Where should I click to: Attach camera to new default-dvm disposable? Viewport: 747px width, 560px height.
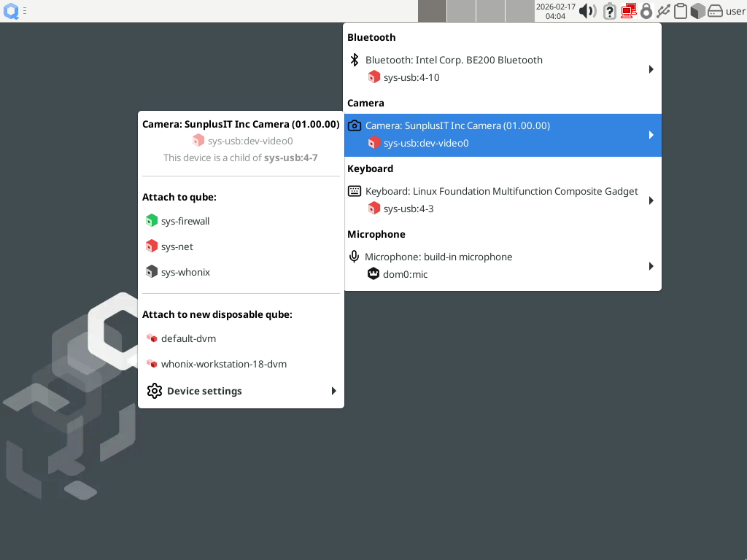[x=188, y=338]
